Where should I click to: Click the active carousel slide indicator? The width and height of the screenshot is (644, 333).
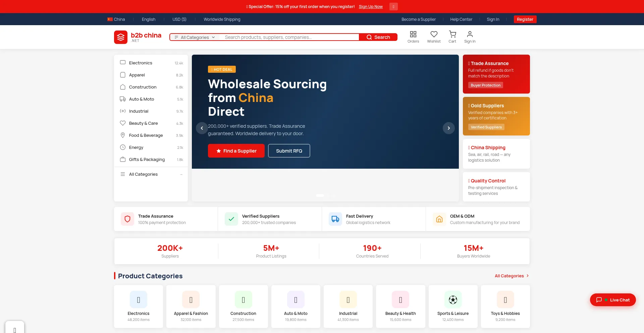coord(320,195)
